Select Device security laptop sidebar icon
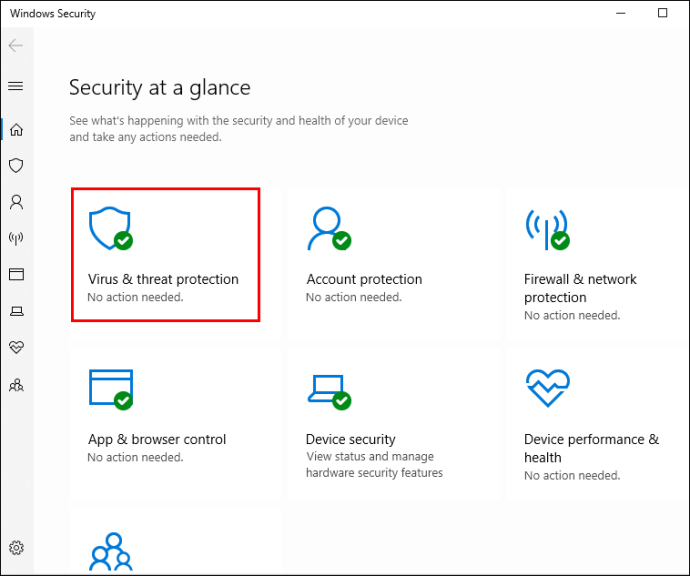The image size is (690, 576). pyautogui.click(x=16, y=311)
